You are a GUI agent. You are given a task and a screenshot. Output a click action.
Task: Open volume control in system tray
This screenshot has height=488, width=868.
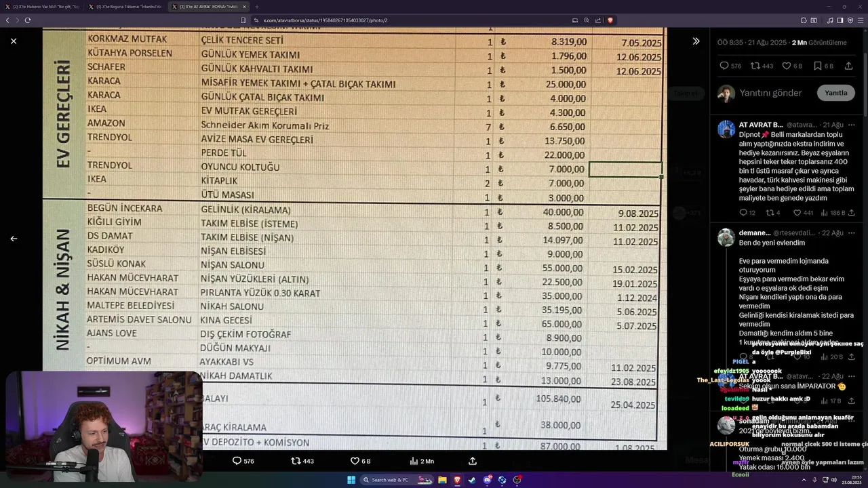(833, 480)
